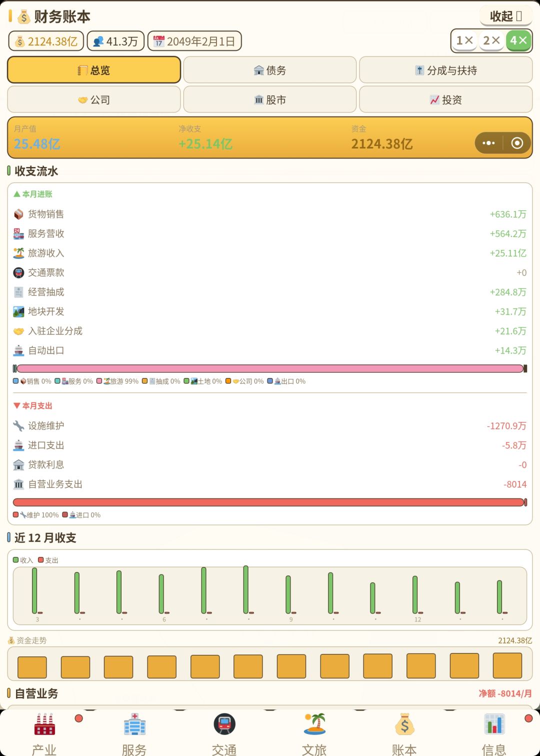Toggle the 收入 legend in 12-month chart

pyautogui.click(x=23, y=560)
